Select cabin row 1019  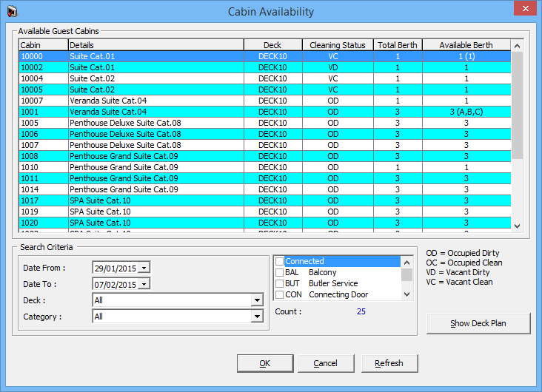(x=265, y=212)
